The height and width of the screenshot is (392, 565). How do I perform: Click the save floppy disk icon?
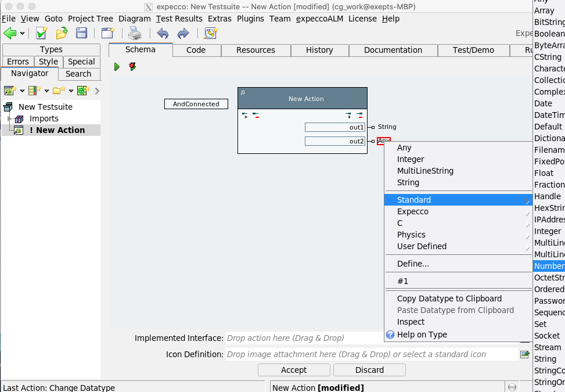click(82, 33)
